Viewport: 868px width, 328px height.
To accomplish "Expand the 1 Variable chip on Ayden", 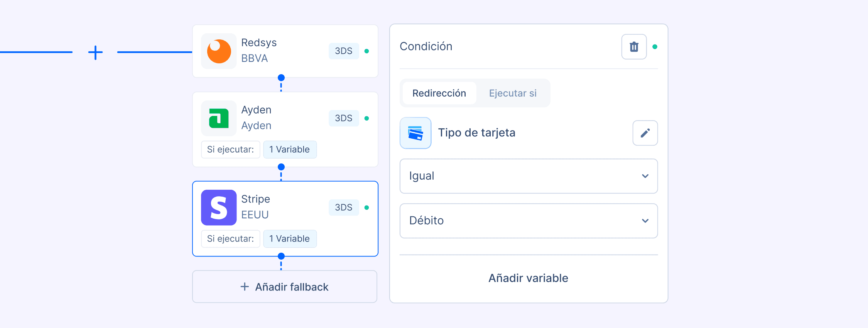I will coord(290,150).
